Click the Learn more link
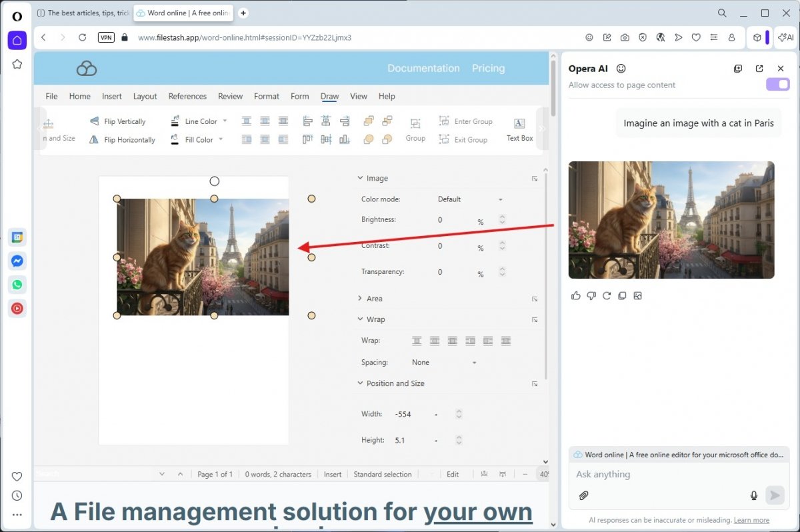This screenshot has width=800, height=532. tap(751, 520)
